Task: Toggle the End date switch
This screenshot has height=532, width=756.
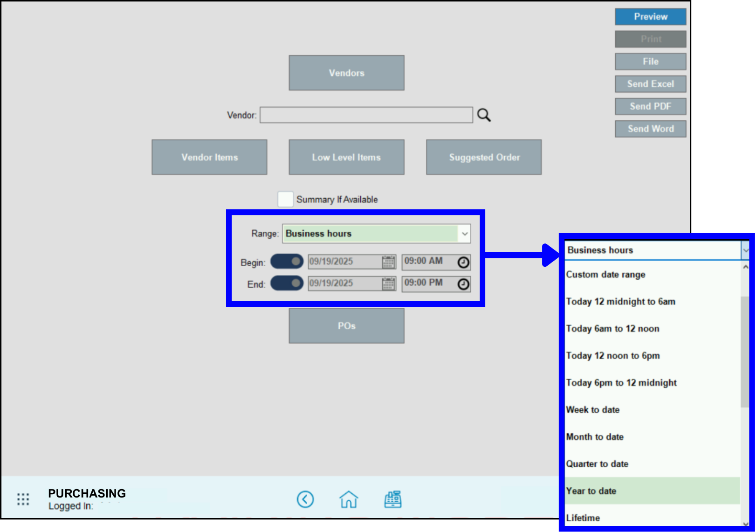Action: pyautogui.click(x=287, y=283)
